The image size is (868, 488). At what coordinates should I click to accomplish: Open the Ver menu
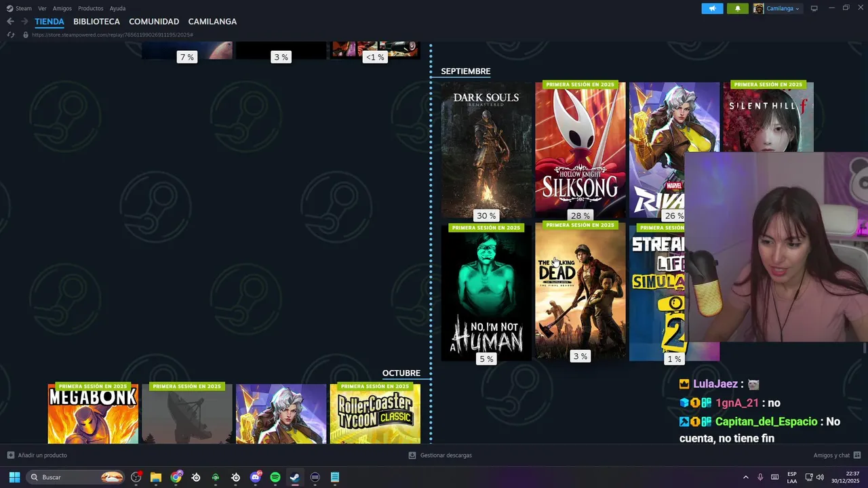42,8
